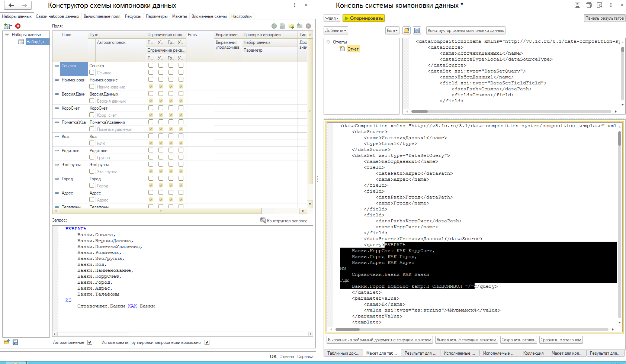Collapse the Наборы данных tree node

(7, 35)
